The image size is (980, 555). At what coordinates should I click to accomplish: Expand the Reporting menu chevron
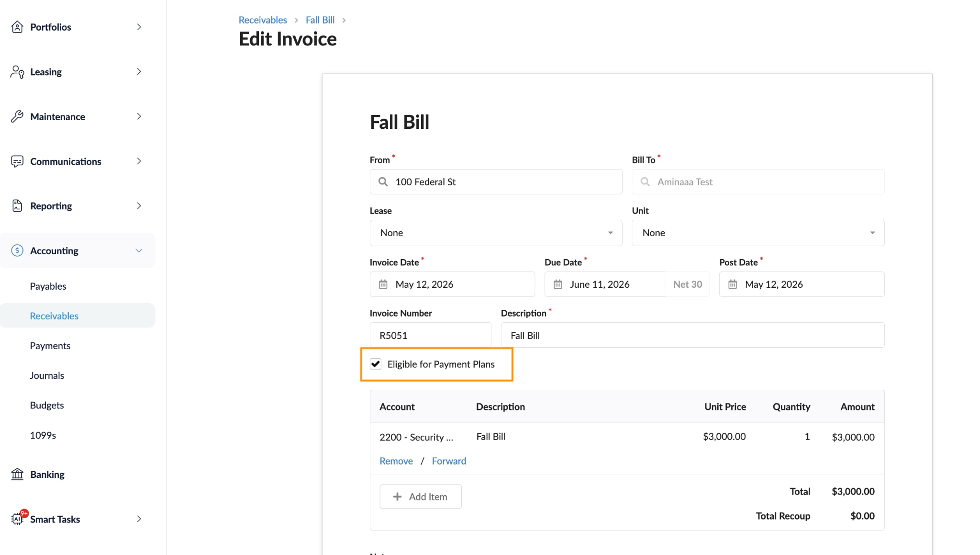point(139,206)
